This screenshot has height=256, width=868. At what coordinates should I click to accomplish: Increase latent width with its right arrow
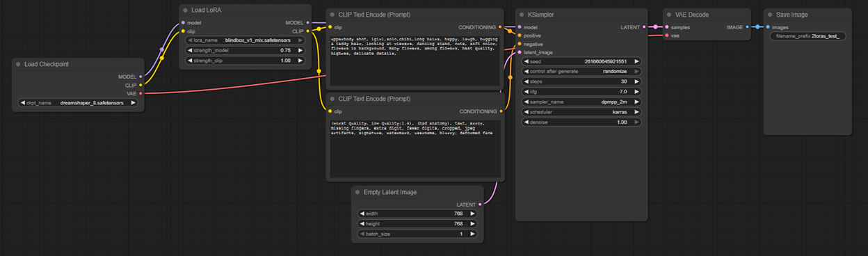[x=472, y=214]
